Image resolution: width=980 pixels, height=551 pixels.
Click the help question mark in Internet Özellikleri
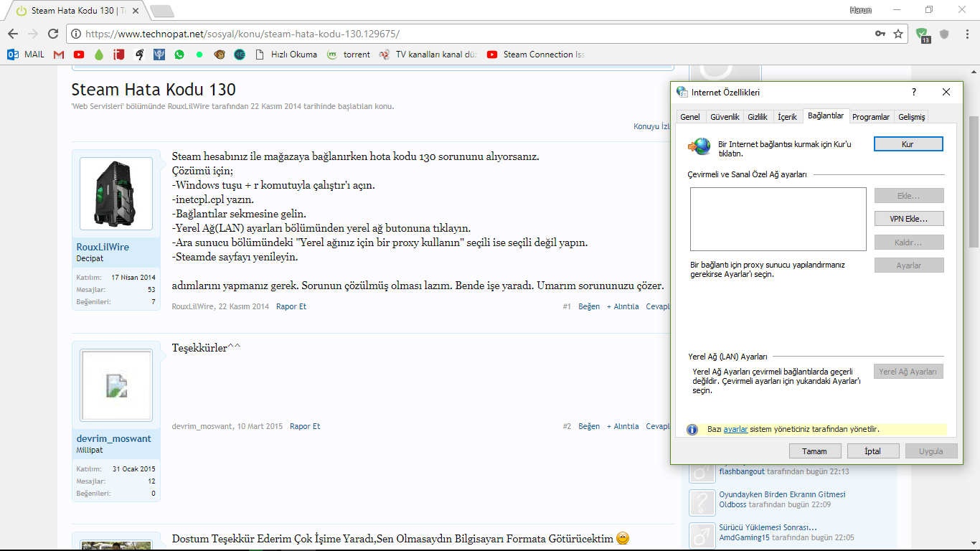914,93
